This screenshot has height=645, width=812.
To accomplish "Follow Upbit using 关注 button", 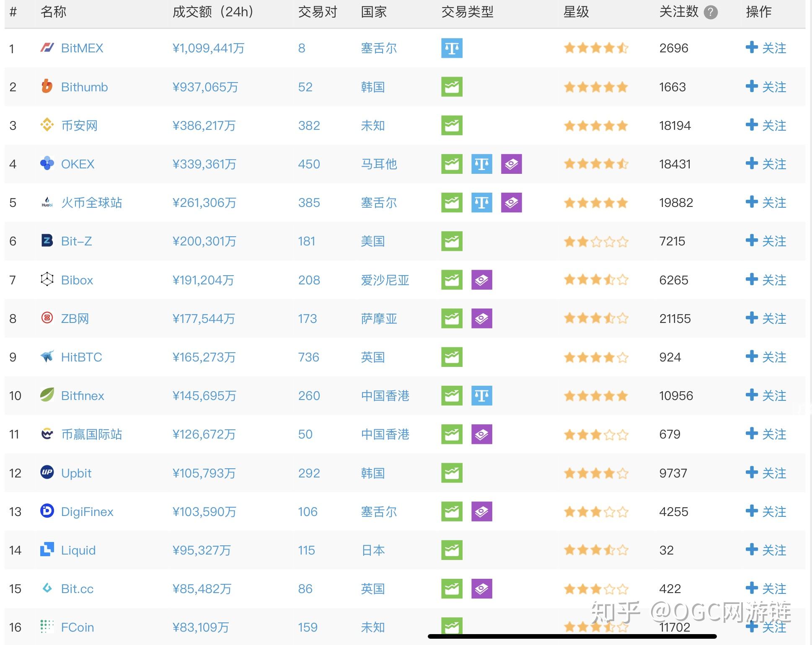I will pyautogui.click(x=766, y=473).
